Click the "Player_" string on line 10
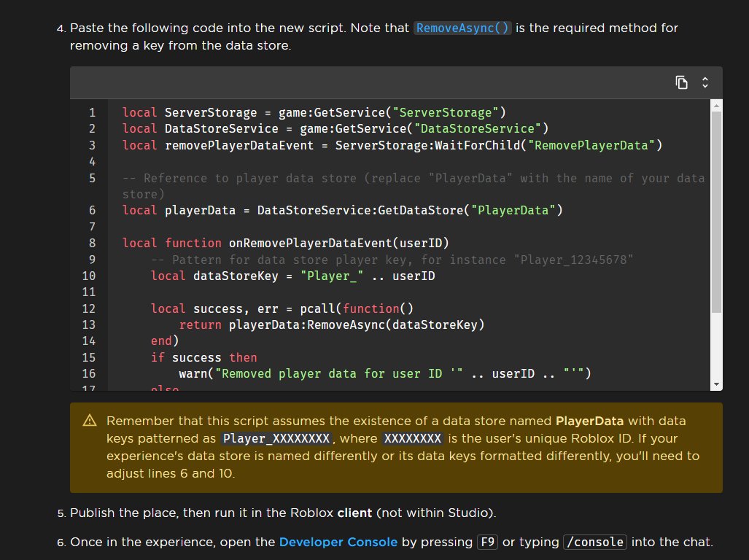 tap(332, 276)
